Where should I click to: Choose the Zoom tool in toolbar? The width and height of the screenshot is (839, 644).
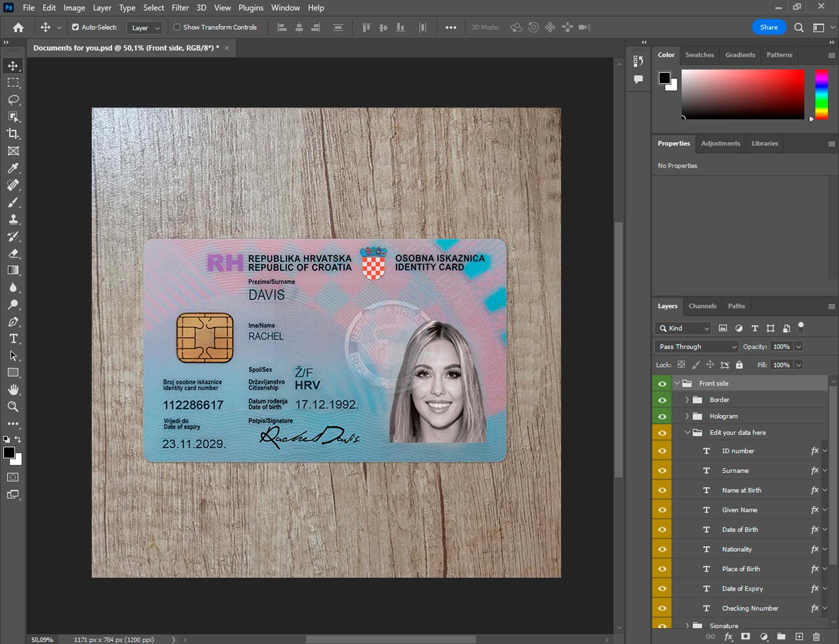click(13, 407)
